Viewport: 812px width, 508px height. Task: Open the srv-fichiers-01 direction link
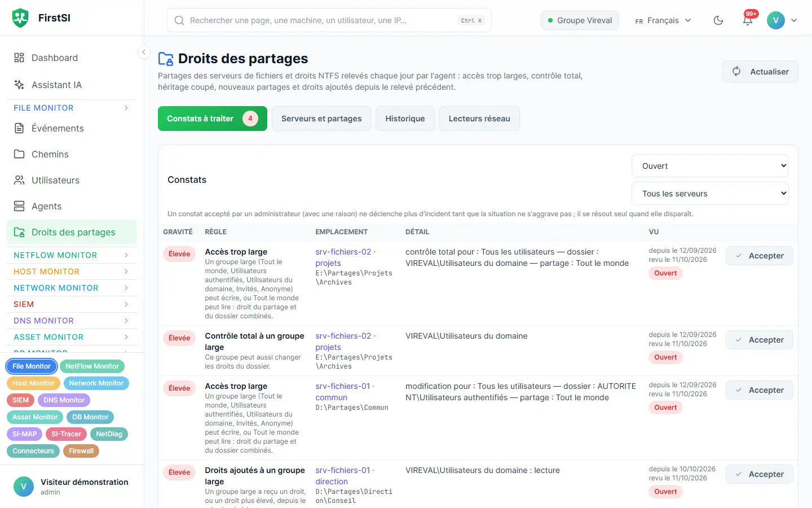pyautogui.click(x=344, y=476)
